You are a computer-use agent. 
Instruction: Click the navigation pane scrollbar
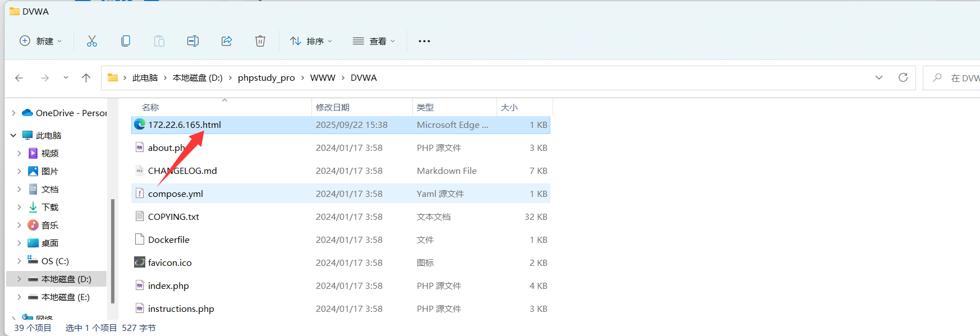pos(113,251)
